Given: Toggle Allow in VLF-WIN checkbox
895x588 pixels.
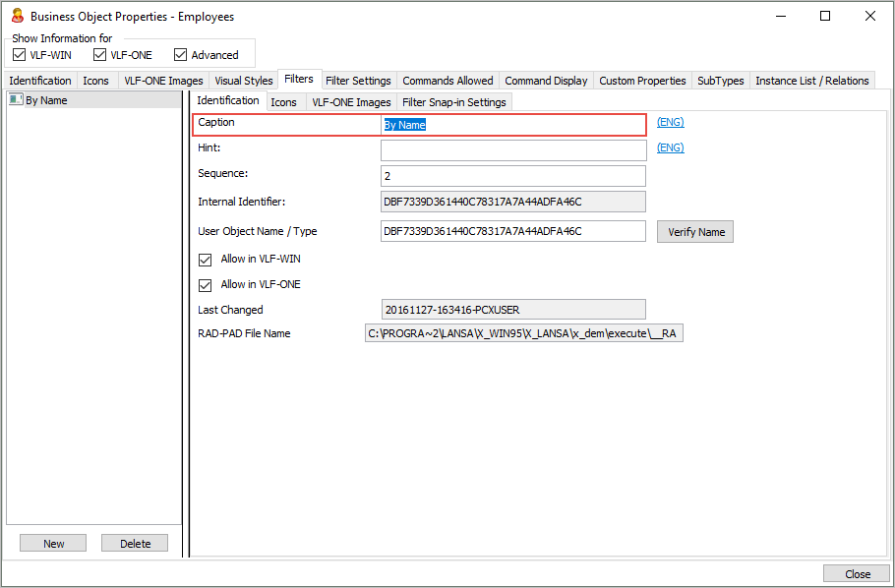Looking at the screenshot, I should point(205,260).
